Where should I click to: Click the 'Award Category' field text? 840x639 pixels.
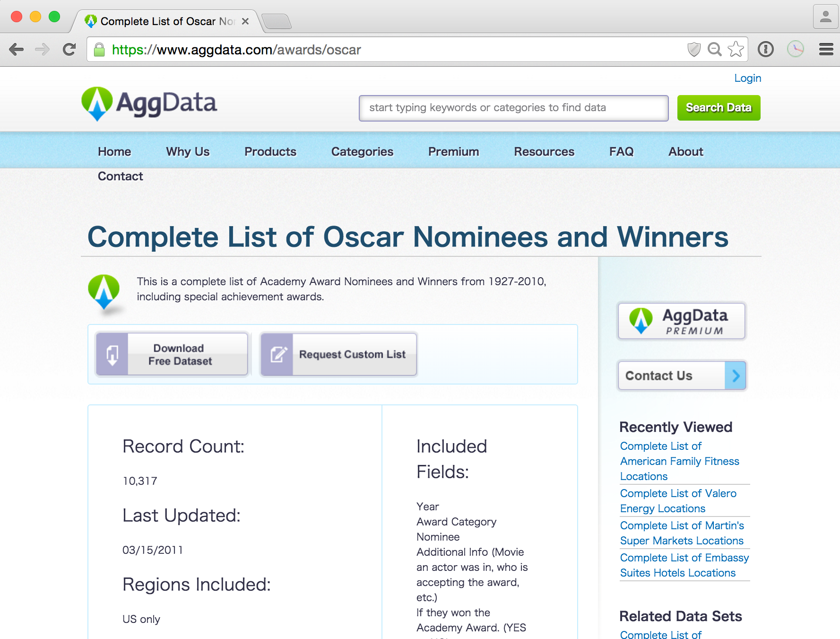tap(457, 522)
